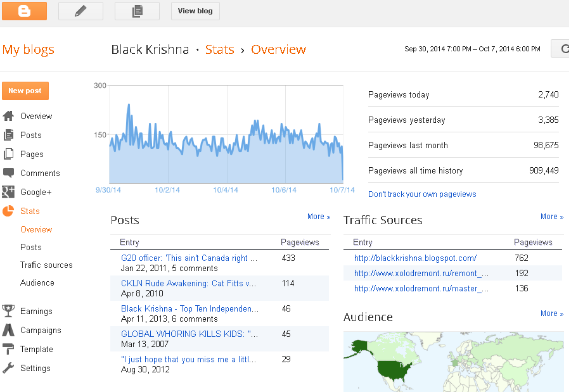
Task: Open More link for Traffic Sources
Action: pyautogui.click(x=552, y=217)
